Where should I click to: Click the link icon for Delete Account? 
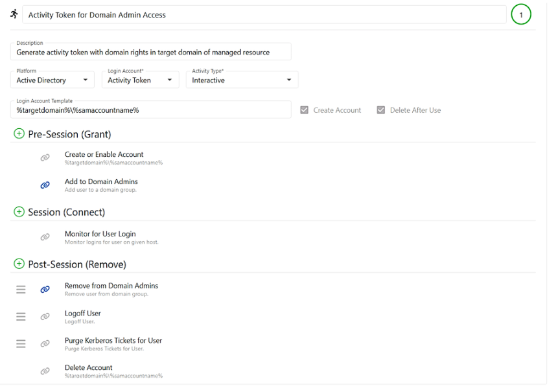tap(45, 371)
